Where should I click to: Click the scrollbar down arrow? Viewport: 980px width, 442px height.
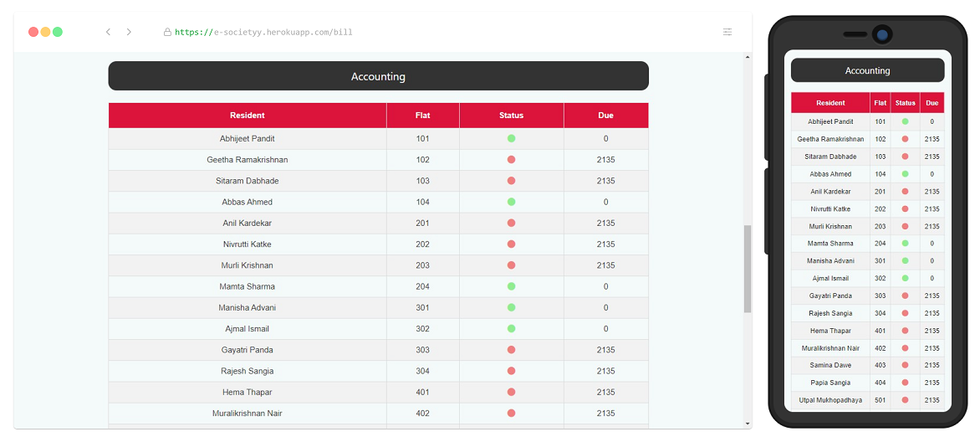[748, 424]
